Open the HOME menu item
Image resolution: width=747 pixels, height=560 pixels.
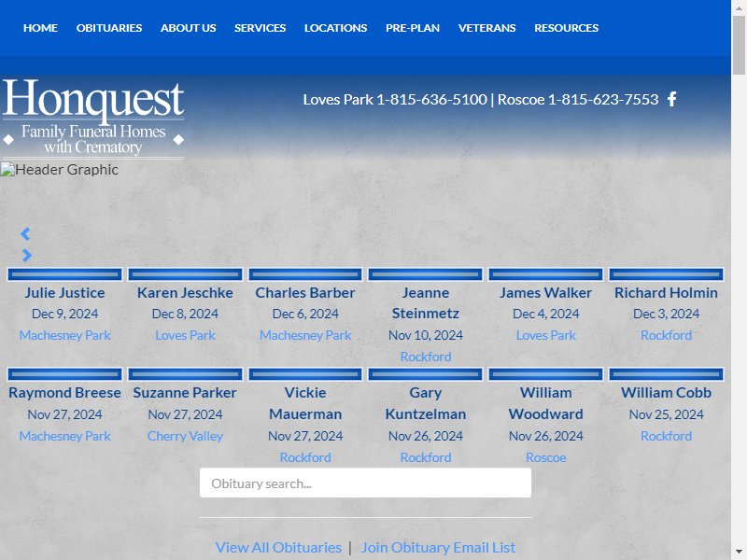[x=40, y=28]
